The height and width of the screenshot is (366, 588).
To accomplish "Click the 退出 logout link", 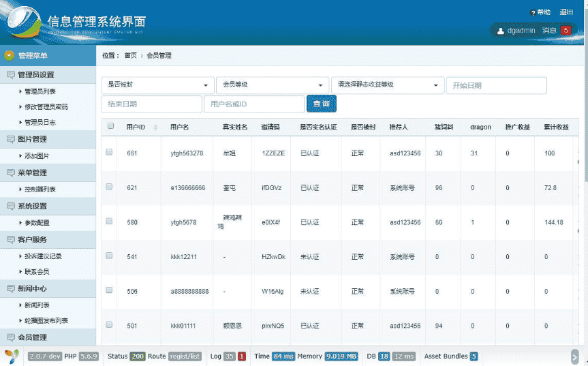I will pyautogui.click(x=566, y=12).
